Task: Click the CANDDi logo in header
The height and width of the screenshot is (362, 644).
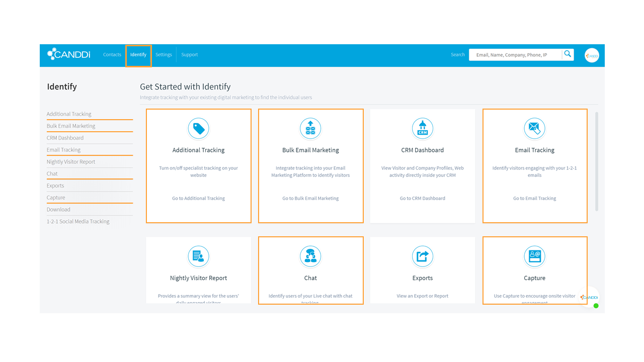Action: (69, 54)
